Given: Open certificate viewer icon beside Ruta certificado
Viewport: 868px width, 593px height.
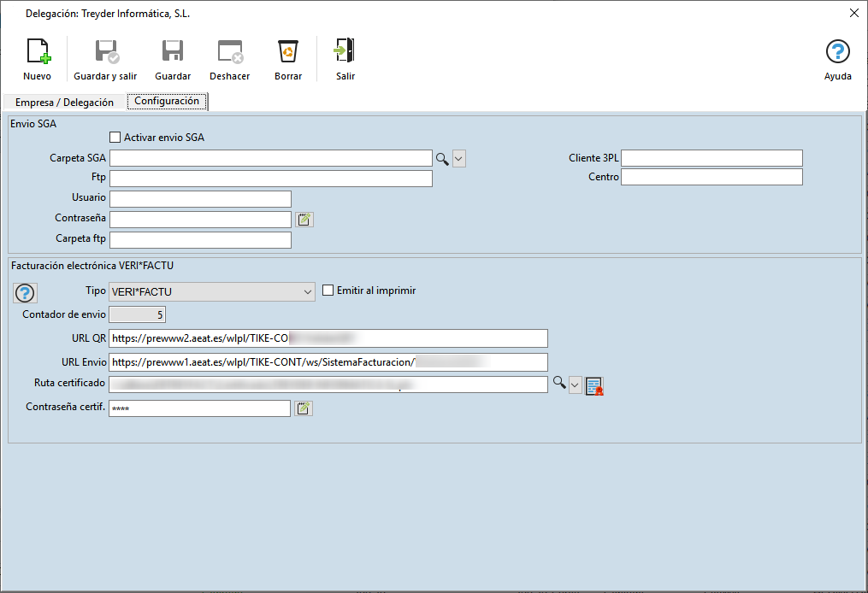Looking at the screenshot, I should (594, 385).
